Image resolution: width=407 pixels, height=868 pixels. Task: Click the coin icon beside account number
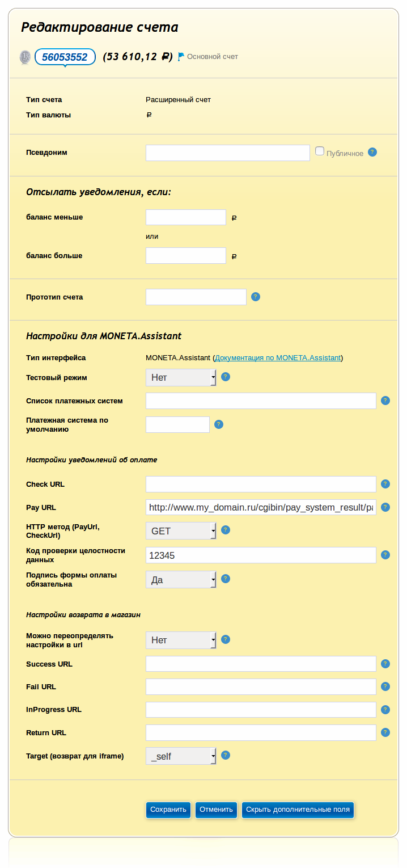coord(26,57)
